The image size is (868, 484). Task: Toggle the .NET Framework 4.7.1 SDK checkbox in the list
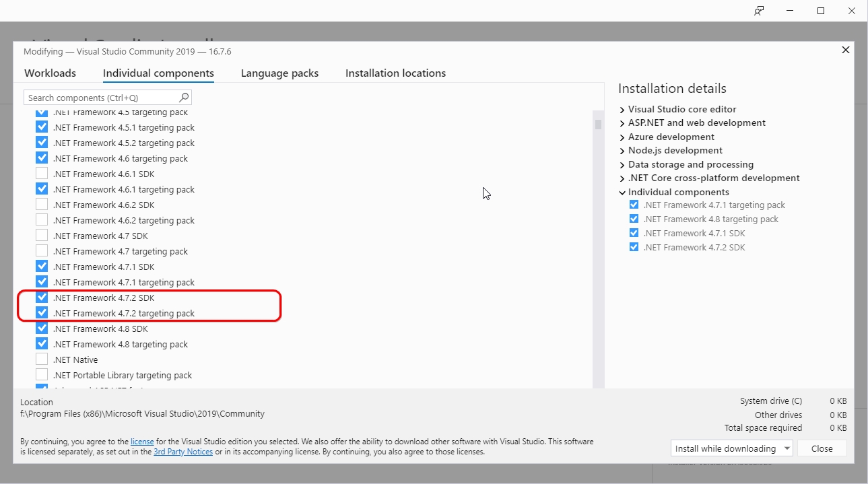pos(42,267)
